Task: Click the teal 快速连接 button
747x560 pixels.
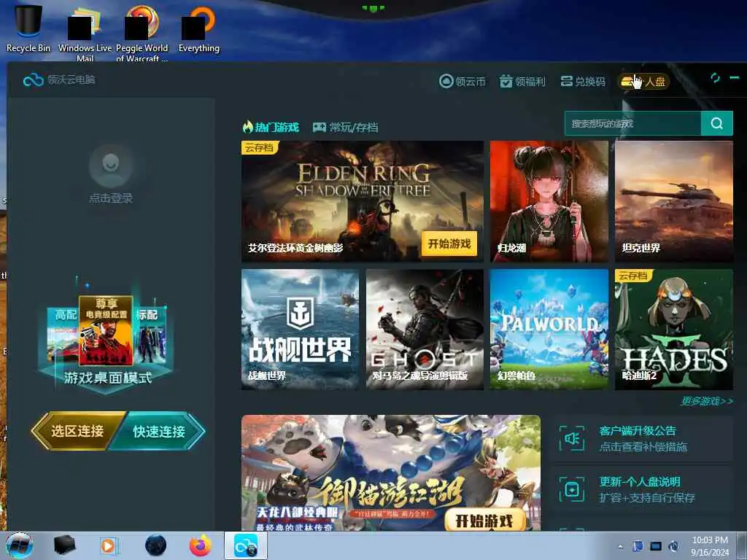Action: coord(159,432)
